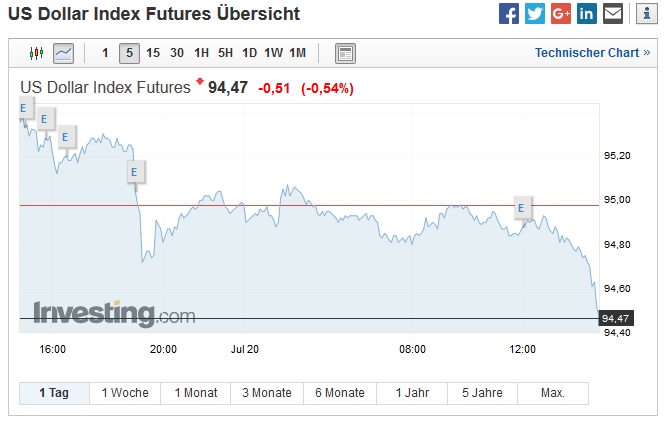Screen dimensions: 670x434
Task: Open the news overlay icon
Action: [x=345, y=53]
